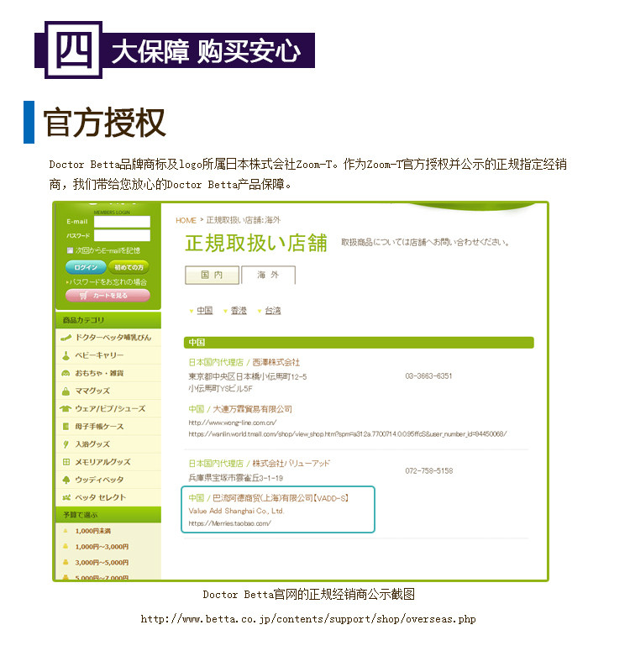The height and width of the screenshot is (672, 630).
Task: Click the 入浴グッズ icon
Action: (x=66, y=444)
